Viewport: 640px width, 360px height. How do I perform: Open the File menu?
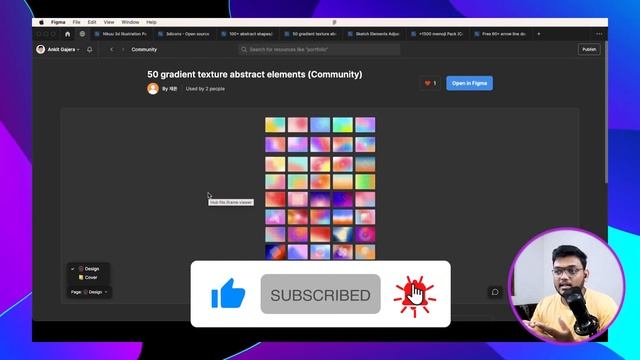pyautogui.click(x=76, y=22)
